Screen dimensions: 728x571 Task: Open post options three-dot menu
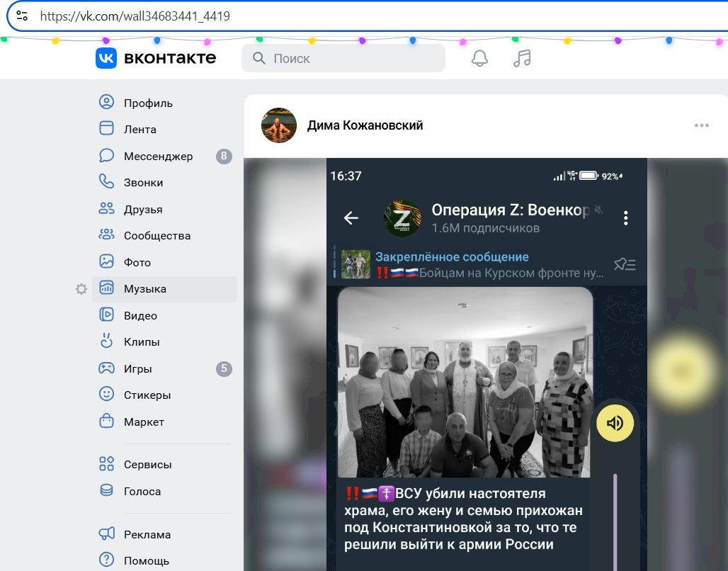click(701, 126)
